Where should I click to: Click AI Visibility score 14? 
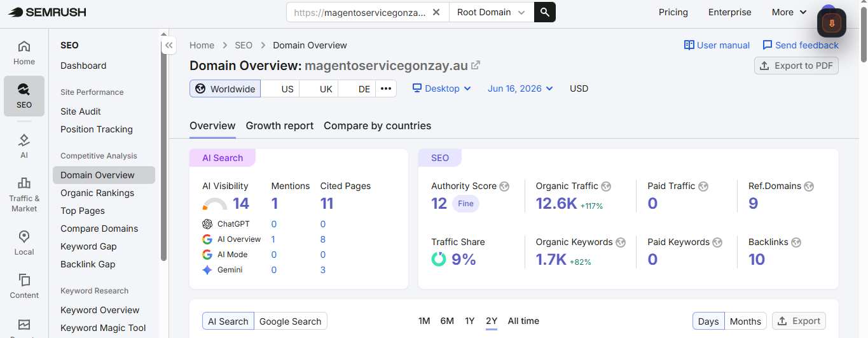[241, 204]
